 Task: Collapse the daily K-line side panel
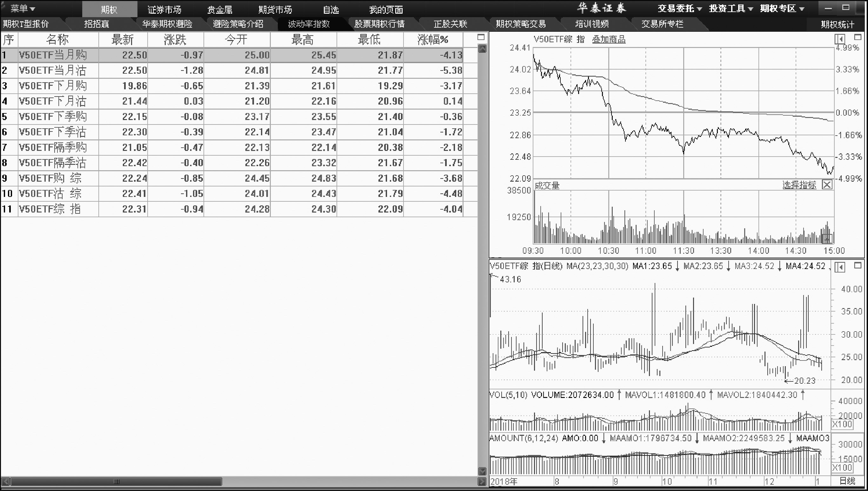(x=840, y=267)
